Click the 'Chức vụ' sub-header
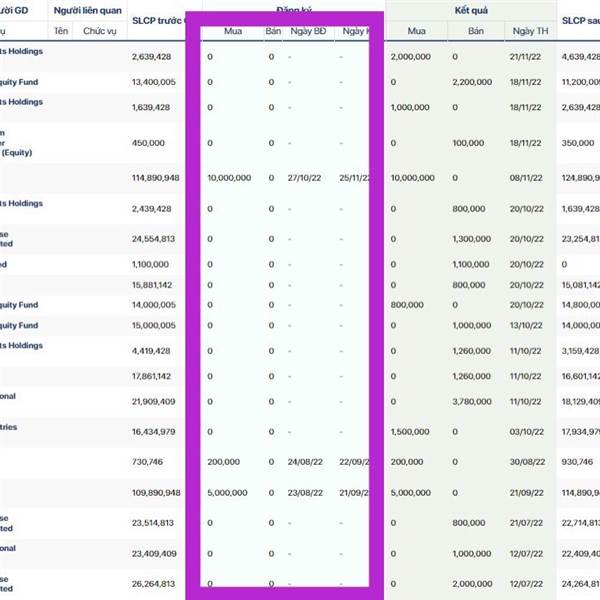The width and height of the screenshot is (600, 600). [x=99, y=31]
